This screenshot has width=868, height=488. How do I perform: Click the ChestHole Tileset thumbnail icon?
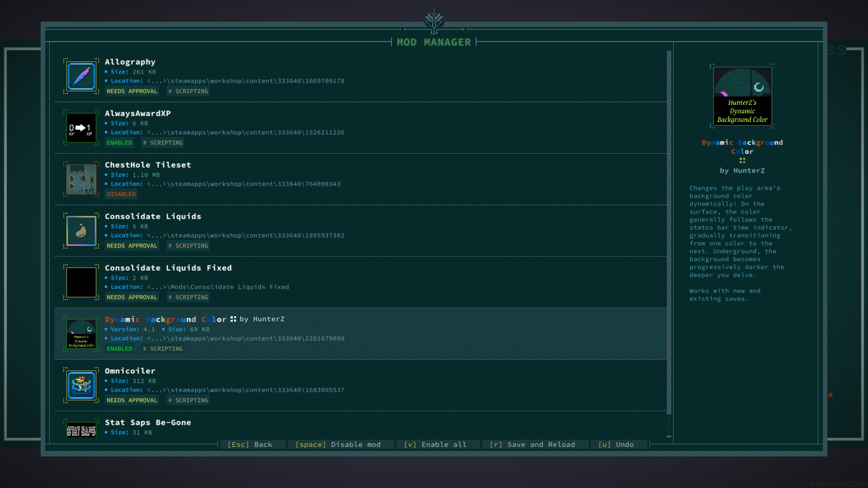pos(81,179)
